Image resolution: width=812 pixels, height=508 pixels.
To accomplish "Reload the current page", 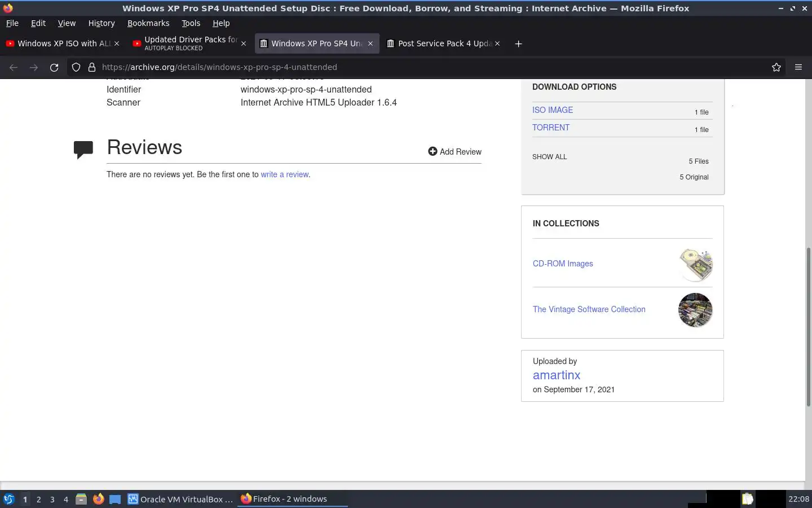I will (x=54, y=67).
